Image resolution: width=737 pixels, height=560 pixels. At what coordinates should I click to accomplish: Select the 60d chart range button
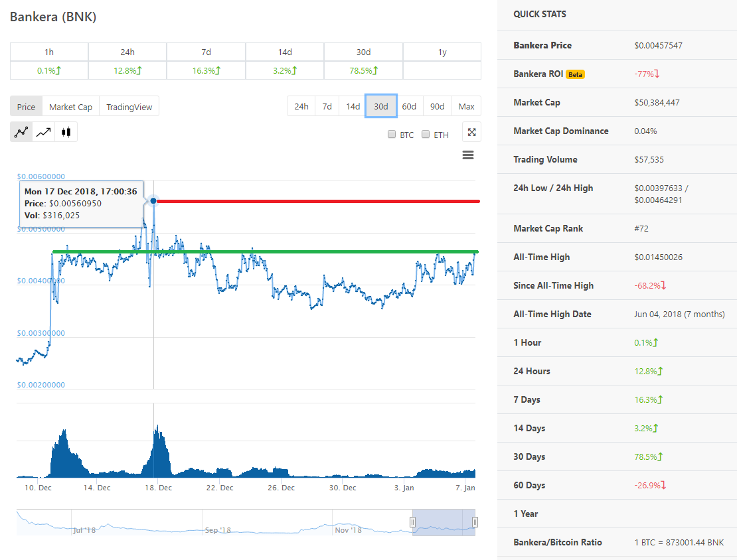(409, 106)
